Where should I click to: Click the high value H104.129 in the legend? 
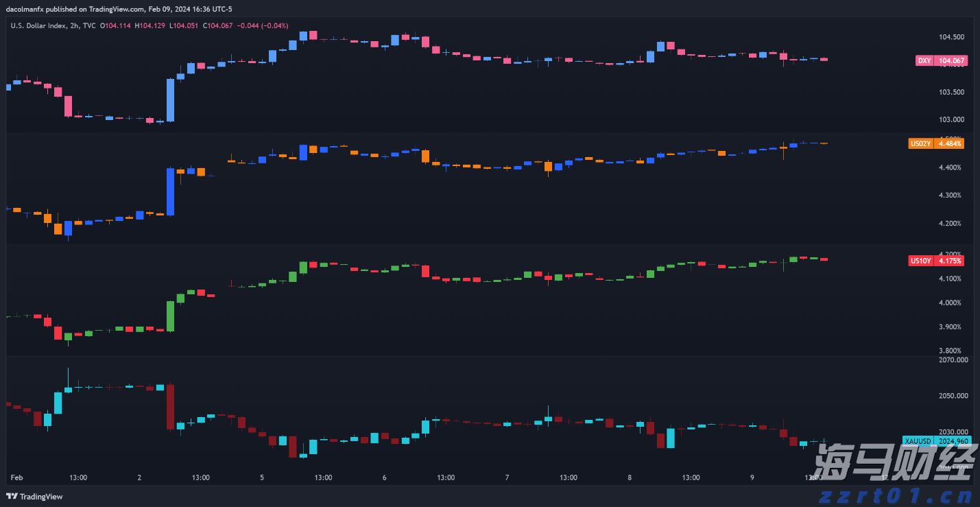coord(150,25)
